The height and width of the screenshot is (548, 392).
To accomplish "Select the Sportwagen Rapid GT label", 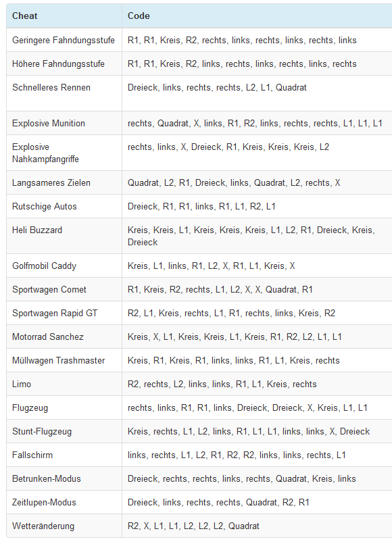I will (x=55, y=313).
